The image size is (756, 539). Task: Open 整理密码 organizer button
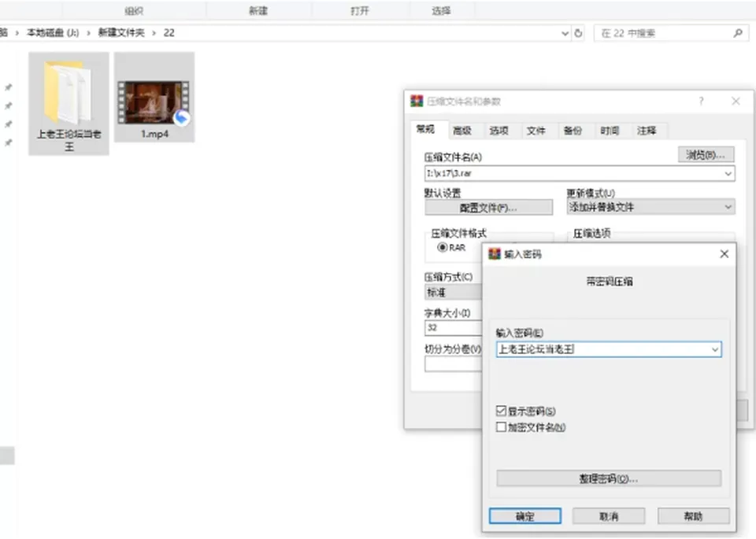tap(609, 478)
